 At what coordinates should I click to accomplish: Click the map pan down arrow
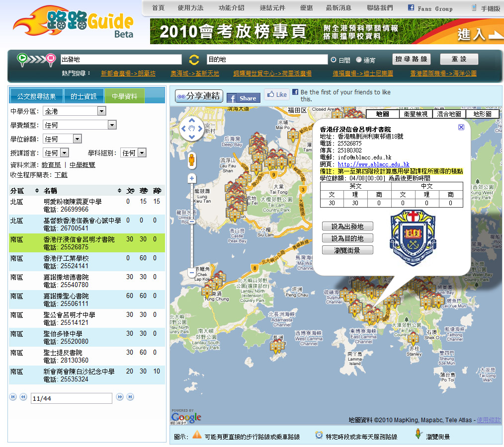tap(192, 137)
